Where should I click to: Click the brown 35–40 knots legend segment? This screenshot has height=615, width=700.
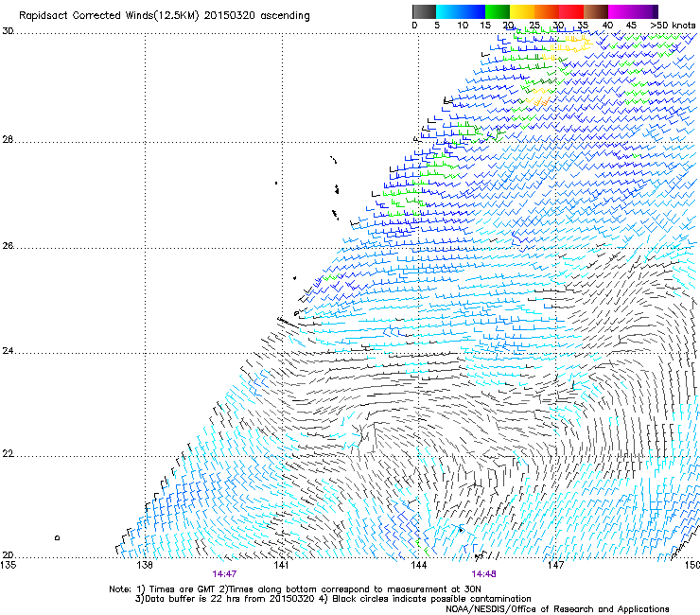[596, 11]
